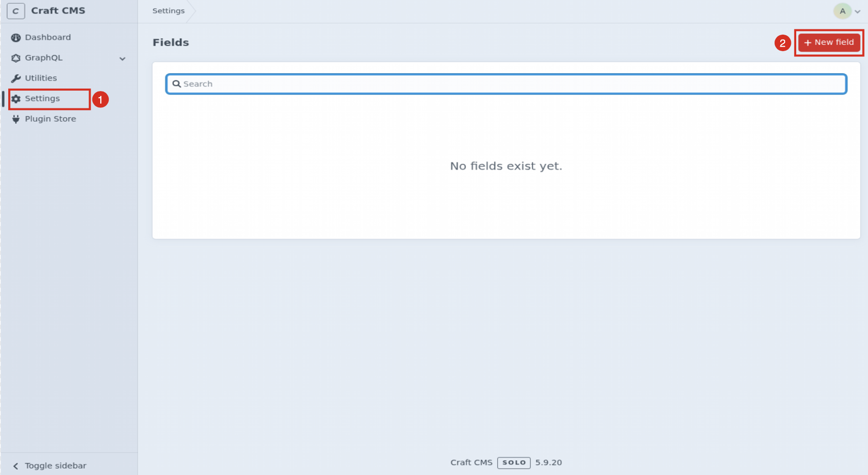Screen dimensions: 868x475
Task: Click the version number 5.9.20
Action: coord(549,462)
